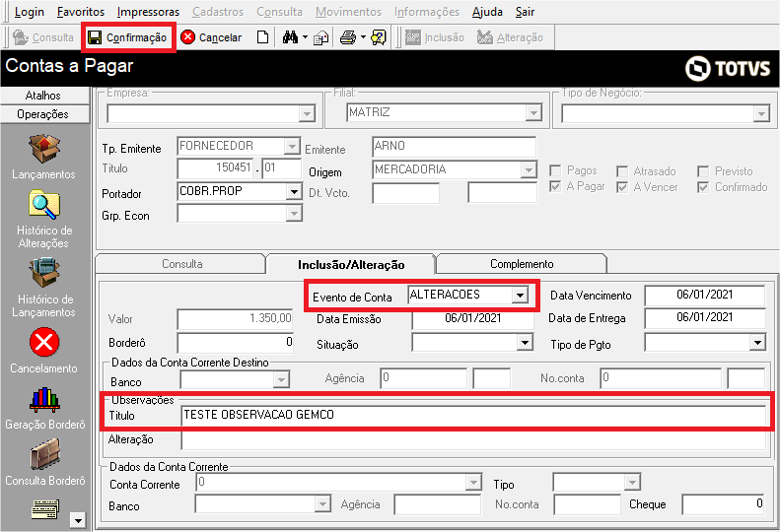The image size is (780, 532).
Task: Click the help question mark icon
Action: (x=379, y=37)
